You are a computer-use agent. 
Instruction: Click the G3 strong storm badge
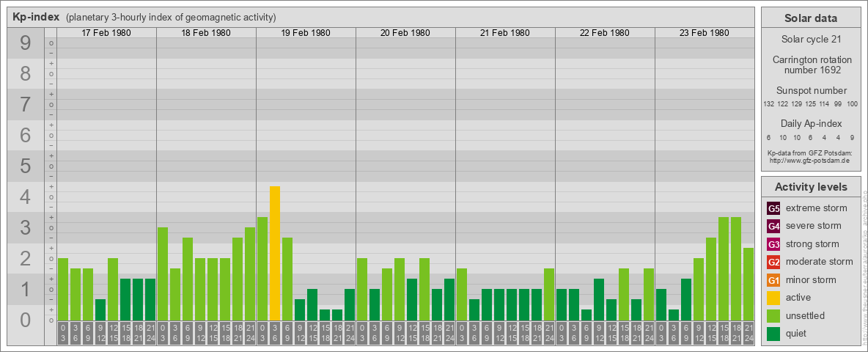pyautogui.click(x=773, y=244)
